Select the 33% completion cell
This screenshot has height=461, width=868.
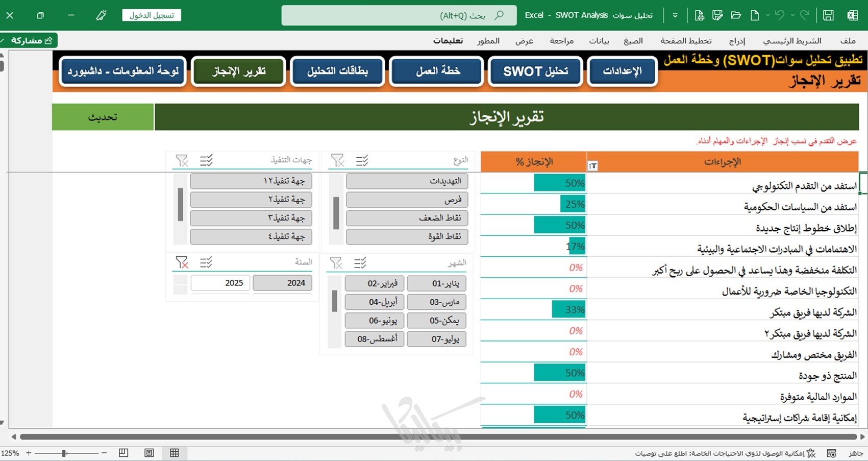click(534, 309)
